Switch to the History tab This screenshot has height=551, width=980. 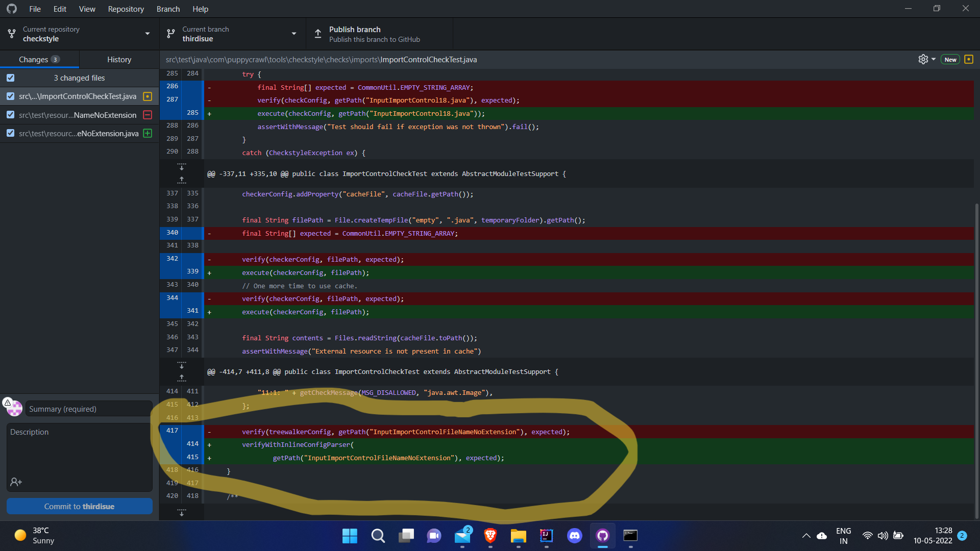[119, 60]
